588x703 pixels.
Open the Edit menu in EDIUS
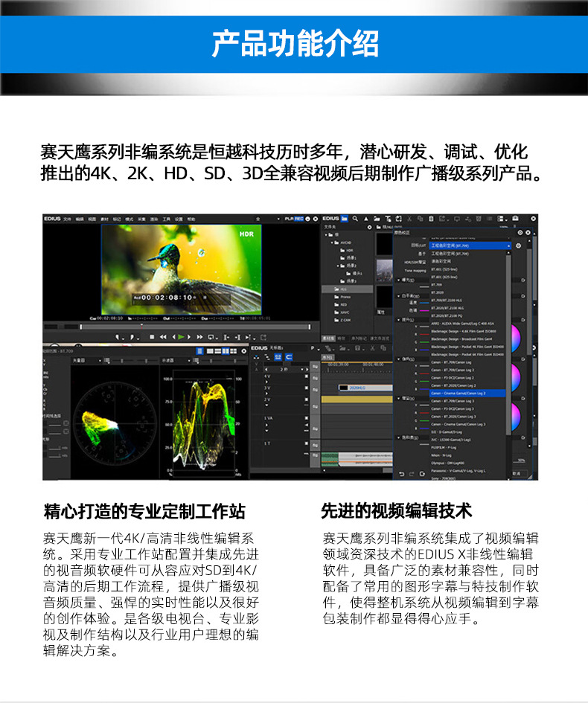coord(80,219)
